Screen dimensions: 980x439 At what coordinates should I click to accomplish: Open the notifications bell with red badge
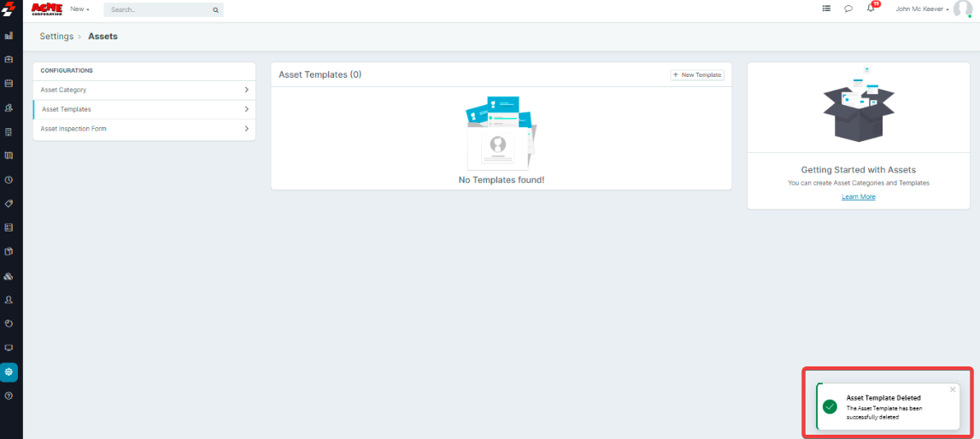pos(871,8)
